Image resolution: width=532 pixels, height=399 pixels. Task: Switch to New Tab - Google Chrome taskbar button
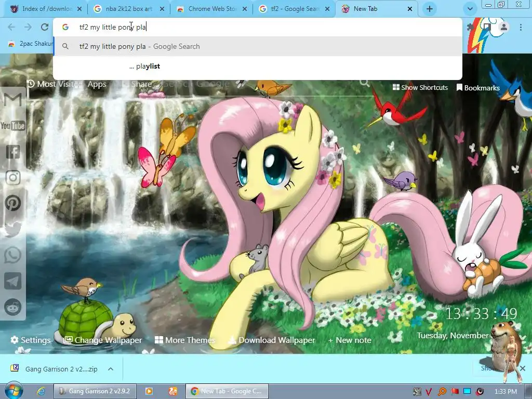[x=227, y=391]
